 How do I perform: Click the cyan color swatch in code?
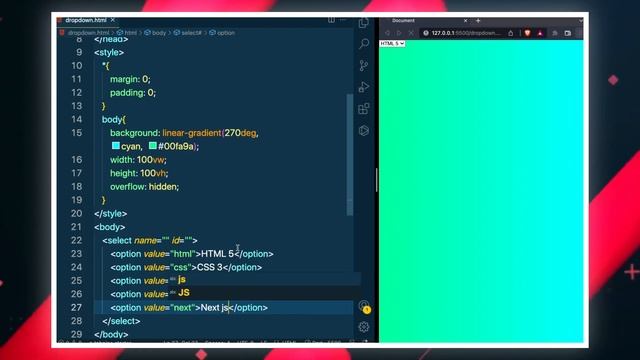click(x=116, y=146)
